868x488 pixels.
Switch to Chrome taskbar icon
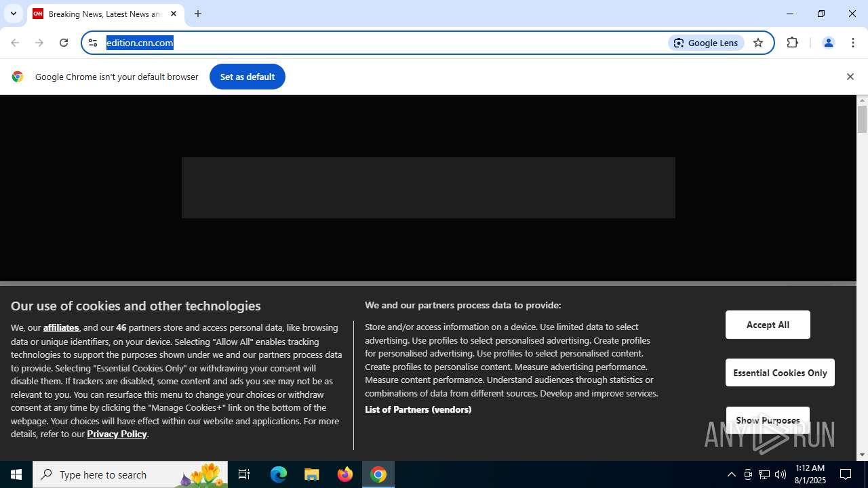click(x=378, y=474)
